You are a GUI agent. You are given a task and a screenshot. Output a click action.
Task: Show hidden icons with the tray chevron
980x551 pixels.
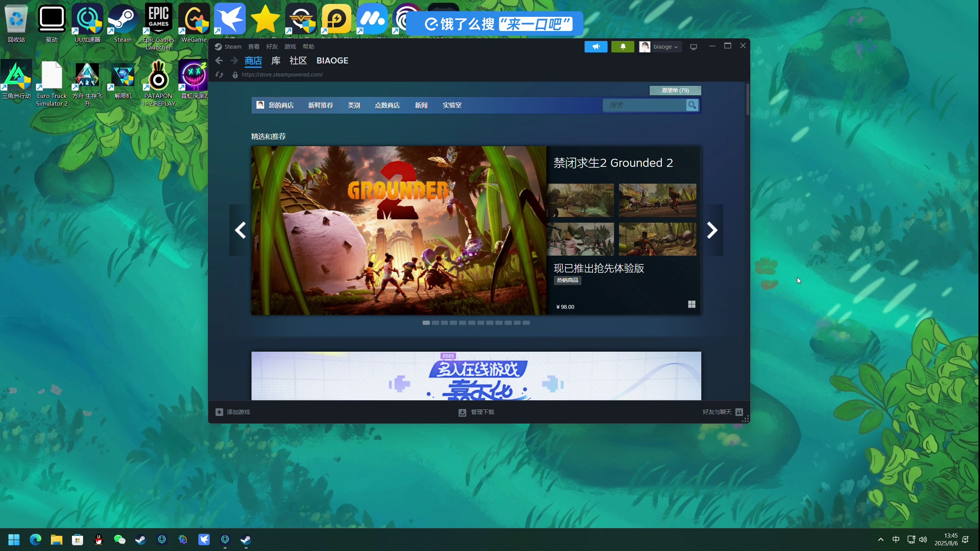881,540
